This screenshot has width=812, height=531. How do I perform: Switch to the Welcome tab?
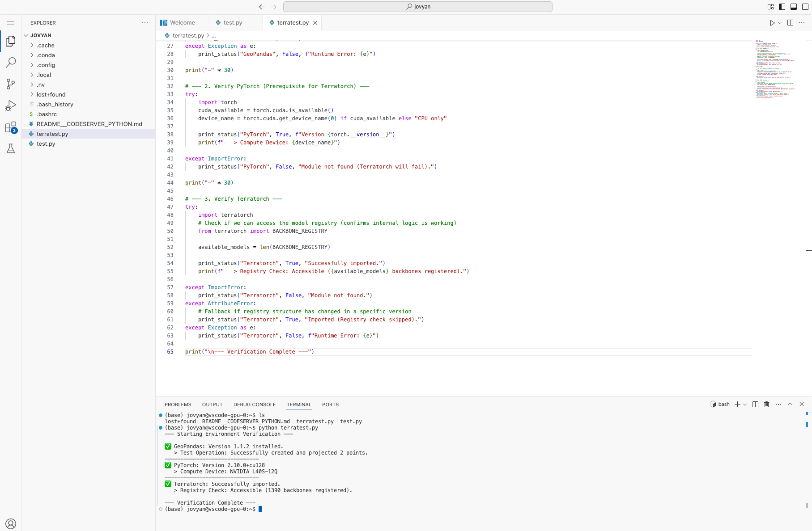coord(183,23)
